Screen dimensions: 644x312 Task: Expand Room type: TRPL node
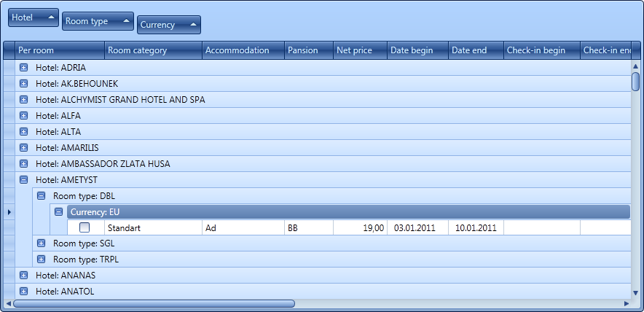tap(41, 260)
